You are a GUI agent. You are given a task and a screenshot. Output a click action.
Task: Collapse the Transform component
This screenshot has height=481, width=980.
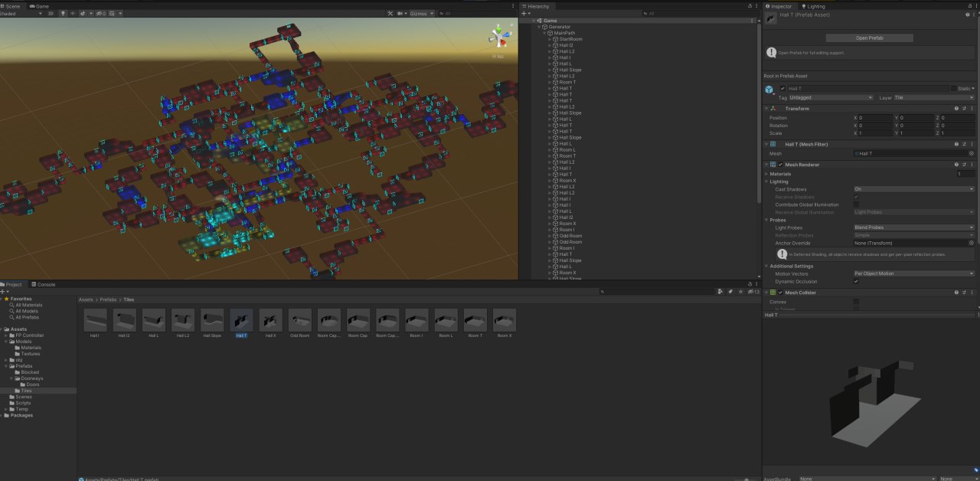tap(767, 109)
